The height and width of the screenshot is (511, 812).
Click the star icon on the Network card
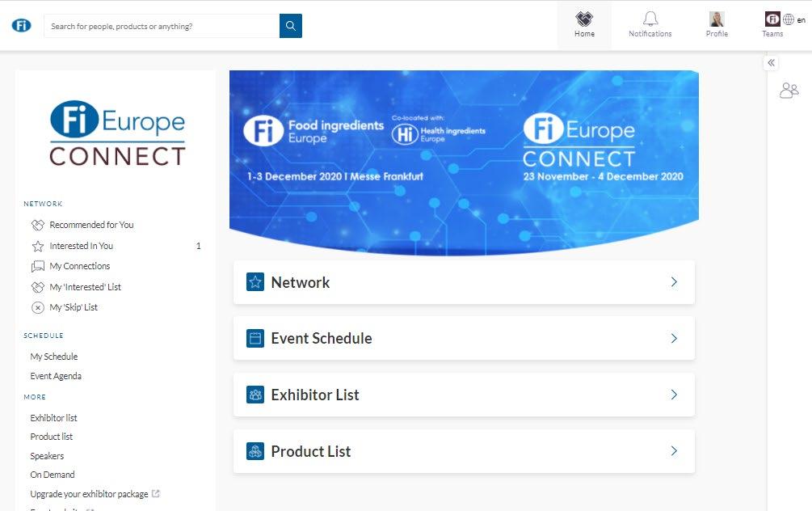point(255,282)
